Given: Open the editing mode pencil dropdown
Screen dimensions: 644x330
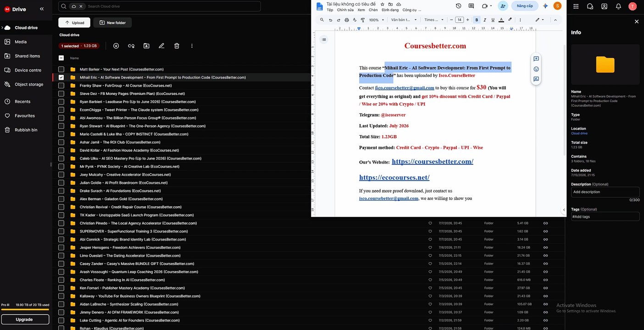Looking at the screenshot, I should point(539,20).
